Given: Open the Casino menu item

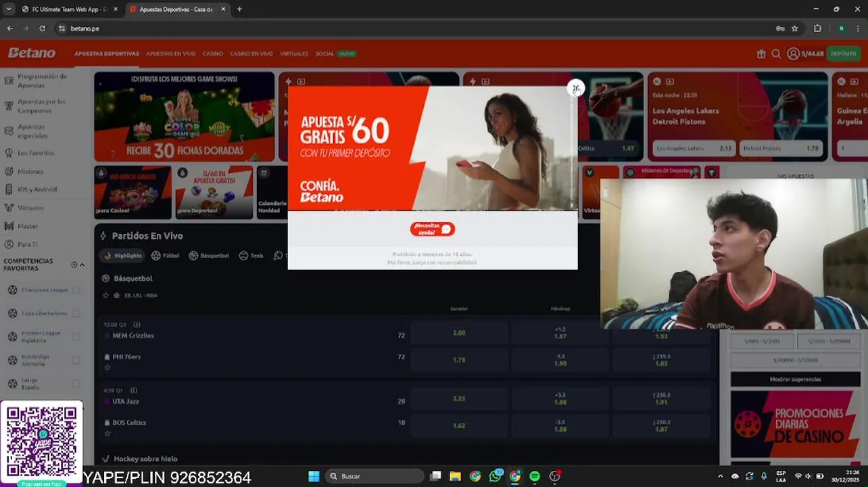Looking at the screenshot, I should pyautogui.click(x=212, y=53).
